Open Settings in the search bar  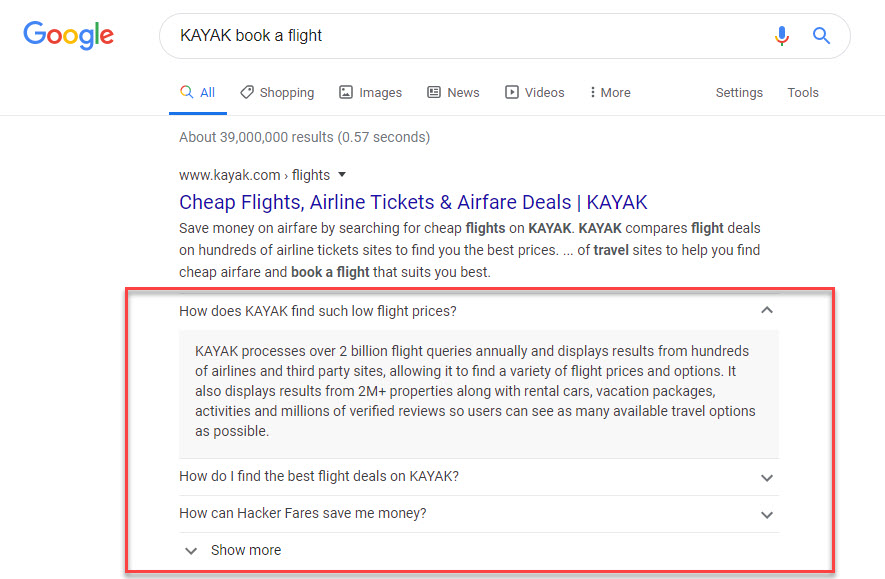tap(739, 92)
